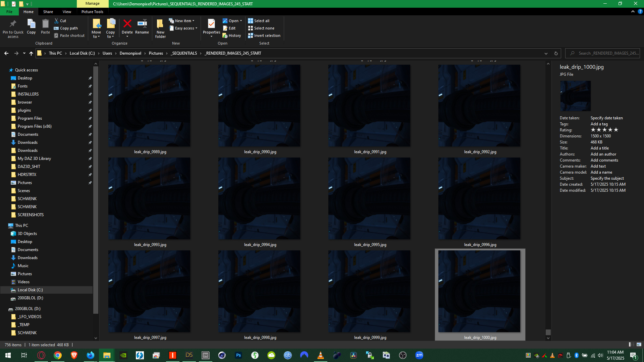This screenshot has height=362, width=644.
Task: Click the Manage contextual tab
Action: click(x=93, y=4)
